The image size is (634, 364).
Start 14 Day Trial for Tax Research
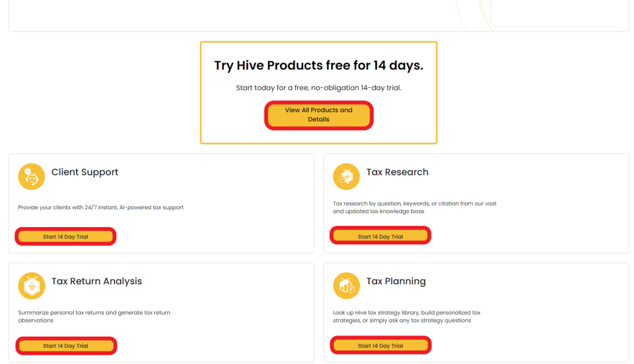click(x=380, y=236)
